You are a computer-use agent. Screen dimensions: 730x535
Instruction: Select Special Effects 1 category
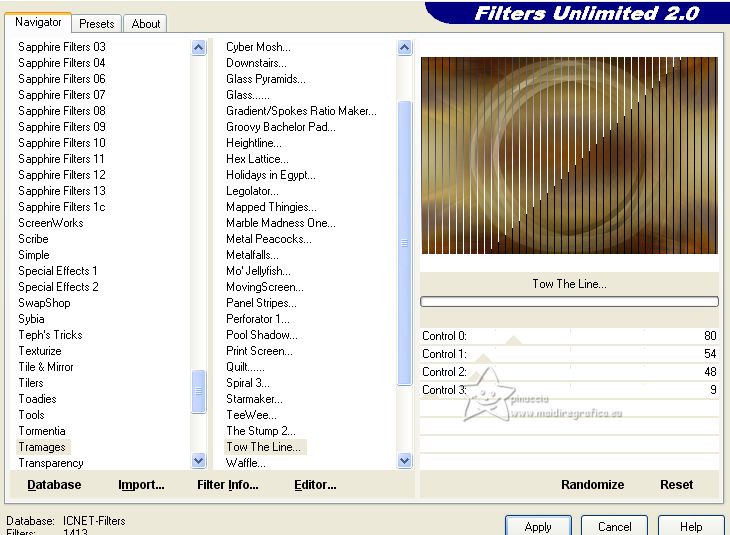(x=58, y=271)
